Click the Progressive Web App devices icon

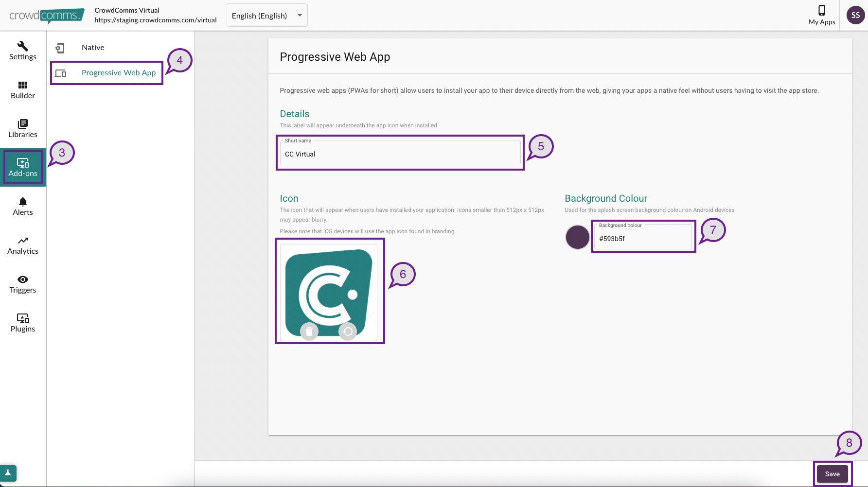[60, 73]
